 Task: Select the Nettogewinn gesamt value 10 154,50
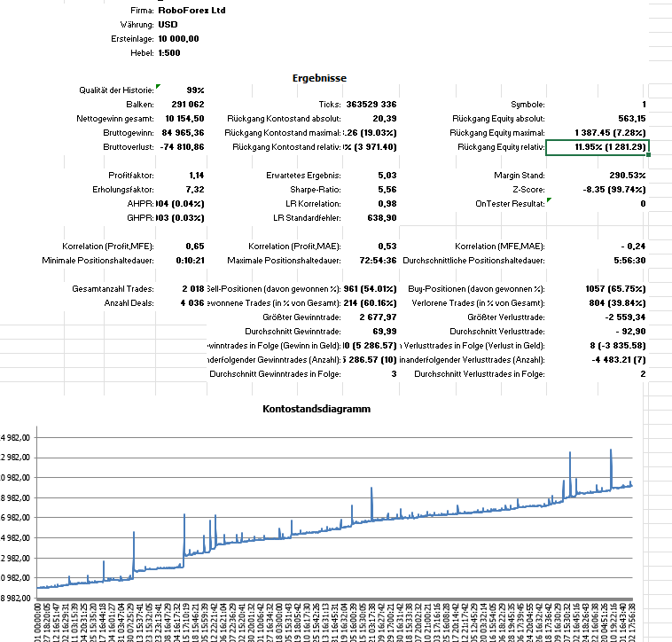[184, 118]
